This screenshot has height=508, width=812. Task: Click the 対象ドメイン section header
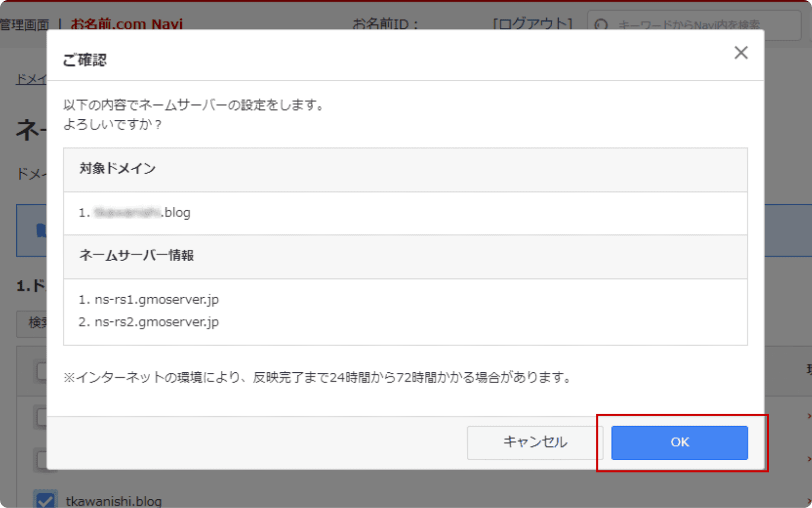coord(405,170)
